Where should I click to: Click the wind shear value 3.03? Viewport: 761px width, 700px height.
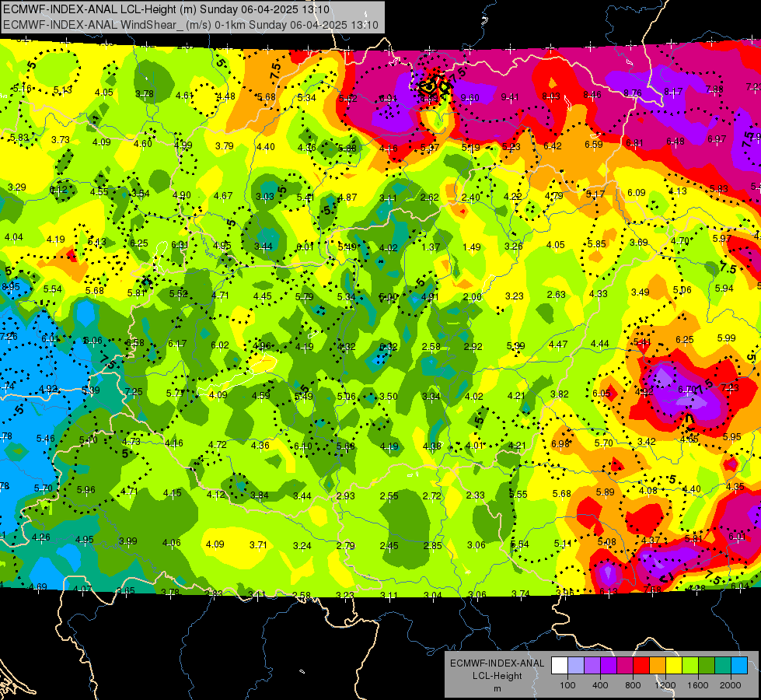click(x=265, y=197)
